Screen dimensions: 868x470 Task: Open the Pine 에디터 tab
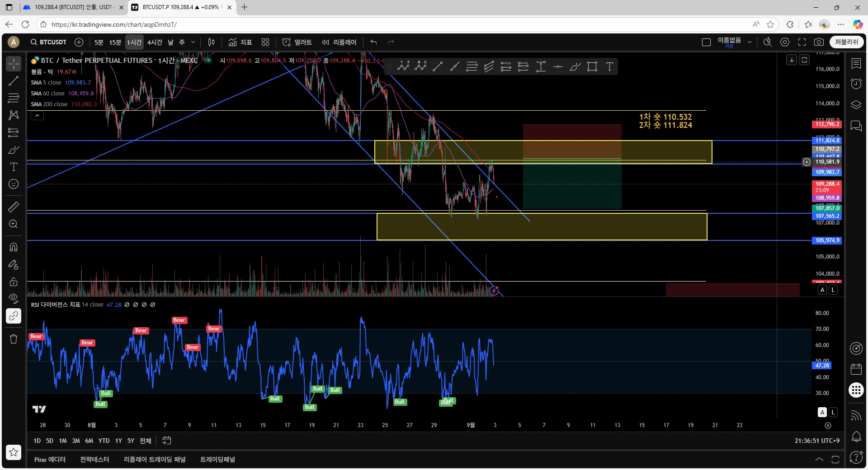(x=50, y=459)
